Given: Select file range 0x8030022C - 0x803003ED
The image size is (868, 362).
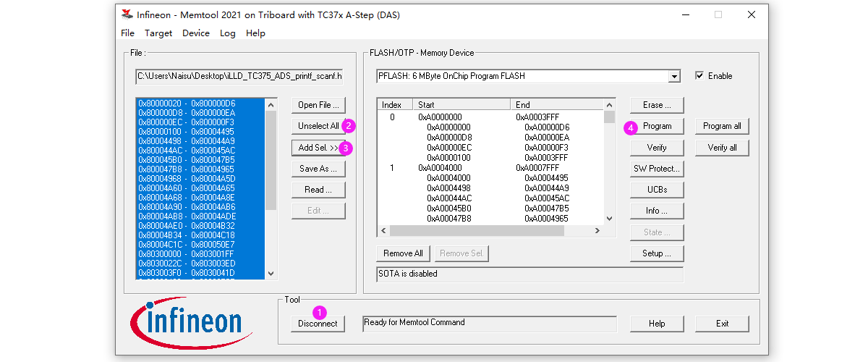Looking at the screenshot, I should (200, 264).
